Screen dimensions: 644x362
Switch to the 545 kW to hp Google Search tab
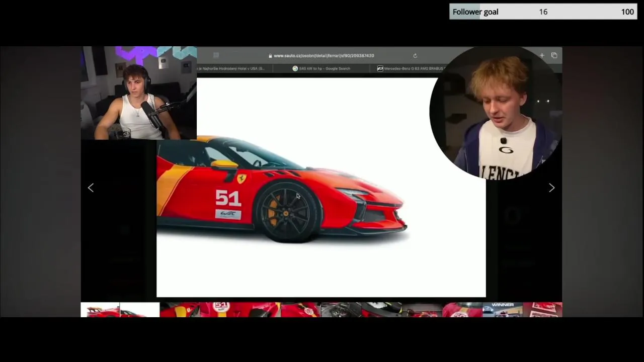[x=321, y=68]
